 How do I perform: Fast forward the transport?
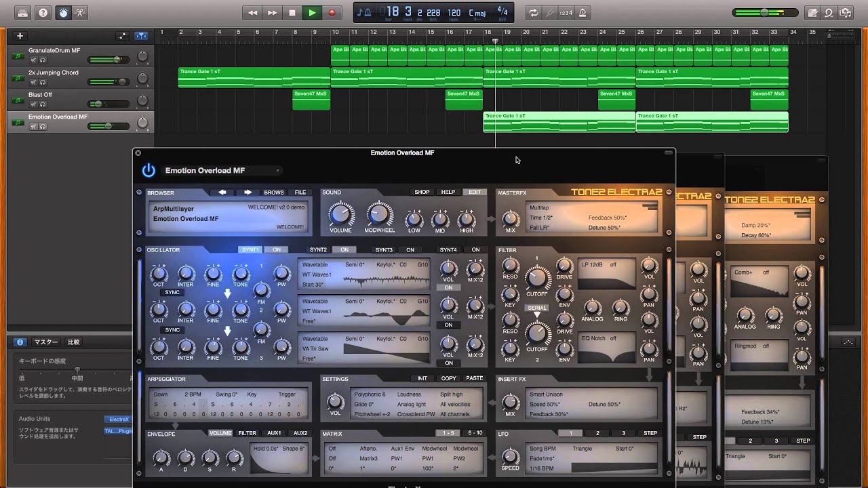point(272,12)
